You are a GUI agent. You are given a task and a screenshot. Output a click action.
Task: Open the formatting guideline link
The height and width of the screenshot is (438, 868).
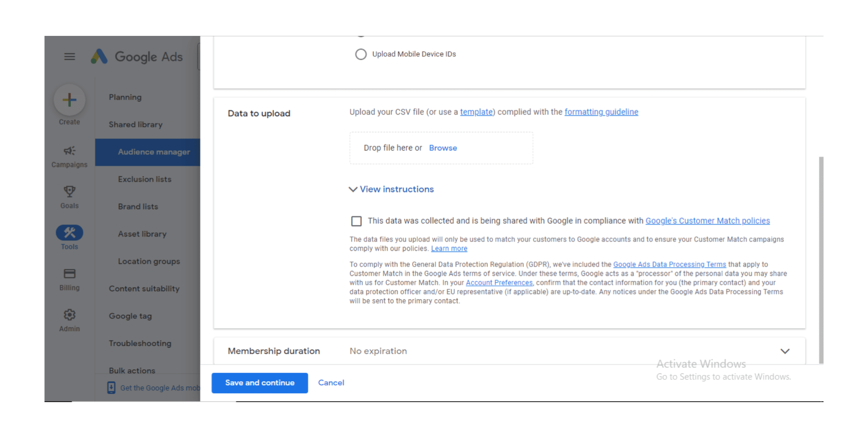click(x=601, y=112)
